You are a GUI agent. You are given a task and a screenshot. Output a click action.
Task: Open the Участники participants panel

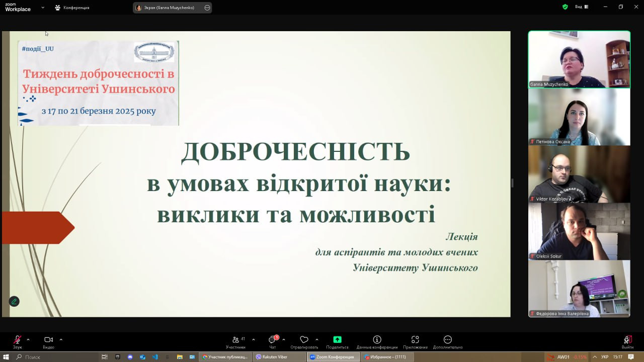tap(235, 340)
